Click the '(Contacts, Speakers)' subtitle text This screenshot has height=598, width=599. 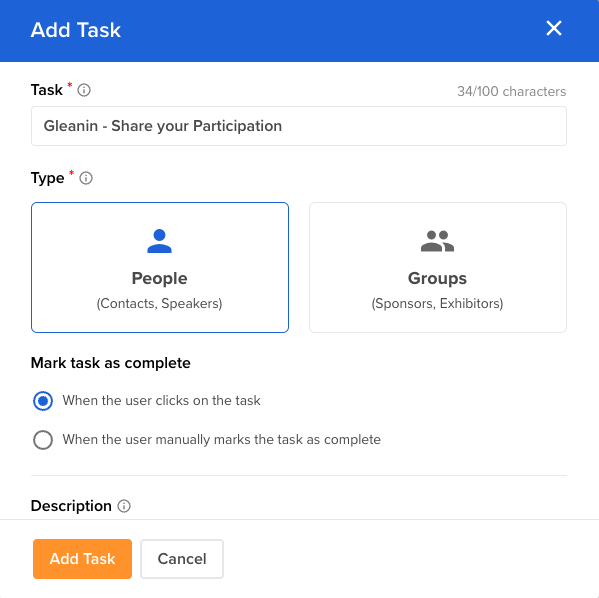(x=159, y=303)
